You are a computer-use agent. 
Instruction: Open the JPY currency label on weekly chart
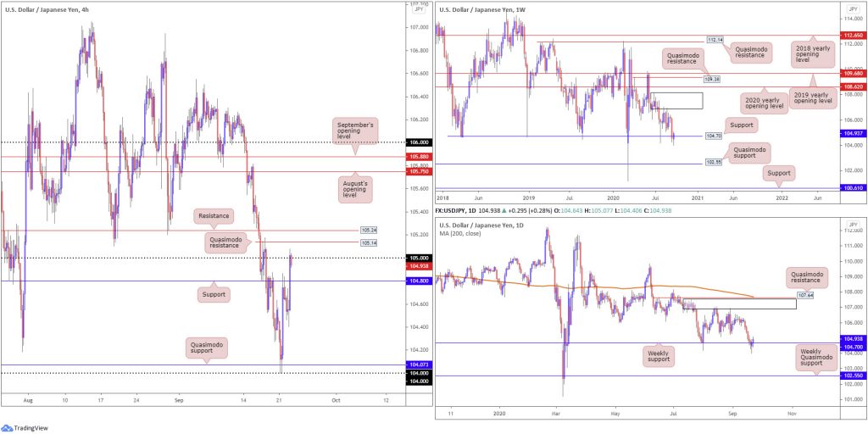tap(853, 8)
